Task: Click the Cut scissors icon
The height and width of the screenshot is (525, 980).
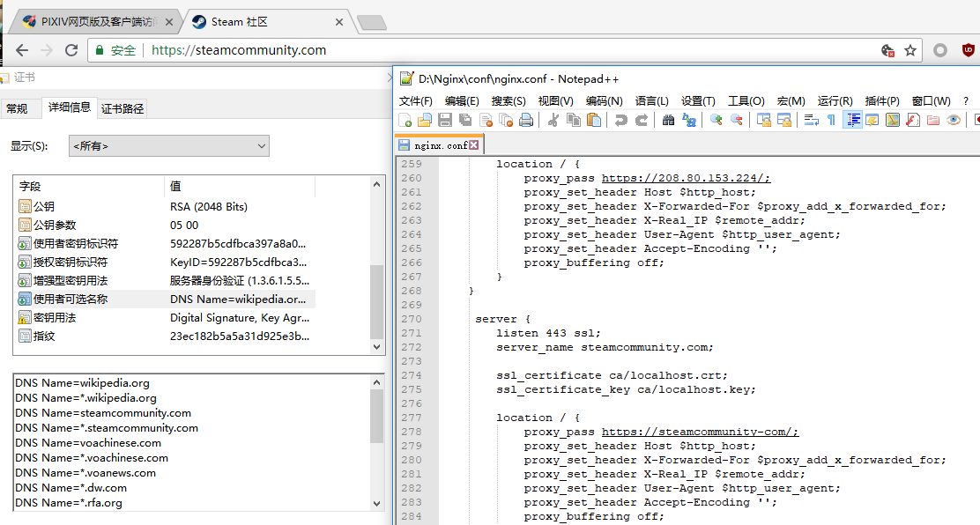Action: point(553,120)
